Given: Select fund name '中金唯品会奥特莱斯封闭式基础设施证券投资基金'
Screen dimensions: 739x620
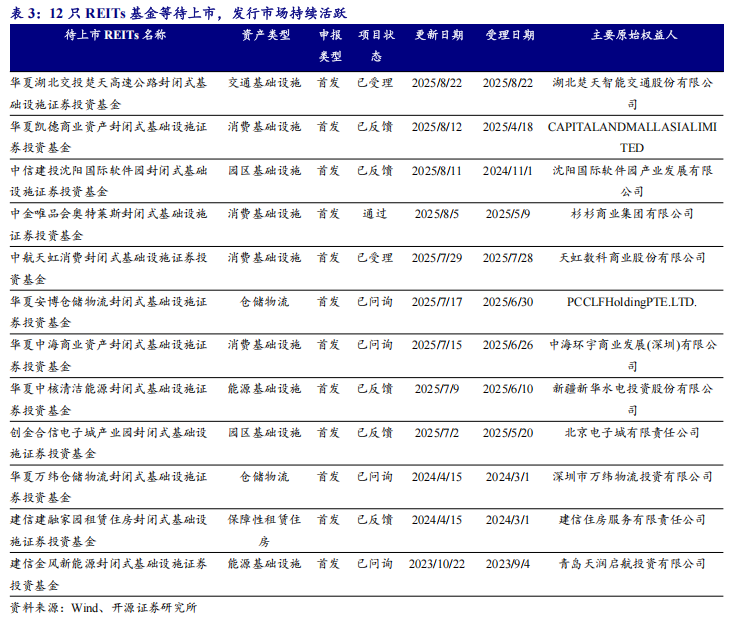Looking at the screenshot, I should (108, 225).
